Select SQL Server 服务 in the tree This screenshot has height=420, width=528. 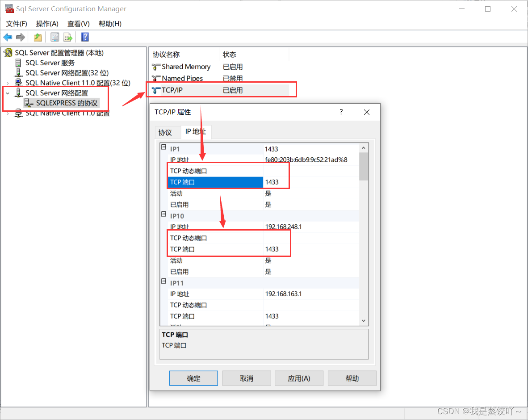50,63
